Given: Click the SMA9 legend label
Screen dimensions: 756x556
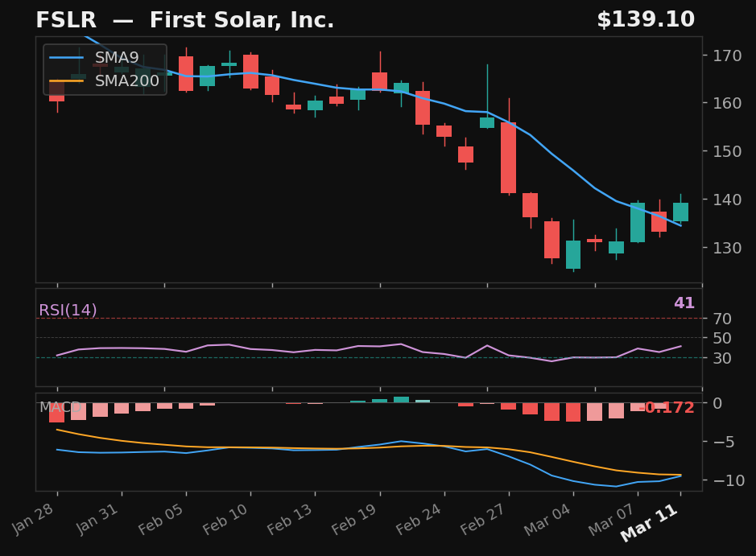Looking at the screenshot, I should 117,57.
